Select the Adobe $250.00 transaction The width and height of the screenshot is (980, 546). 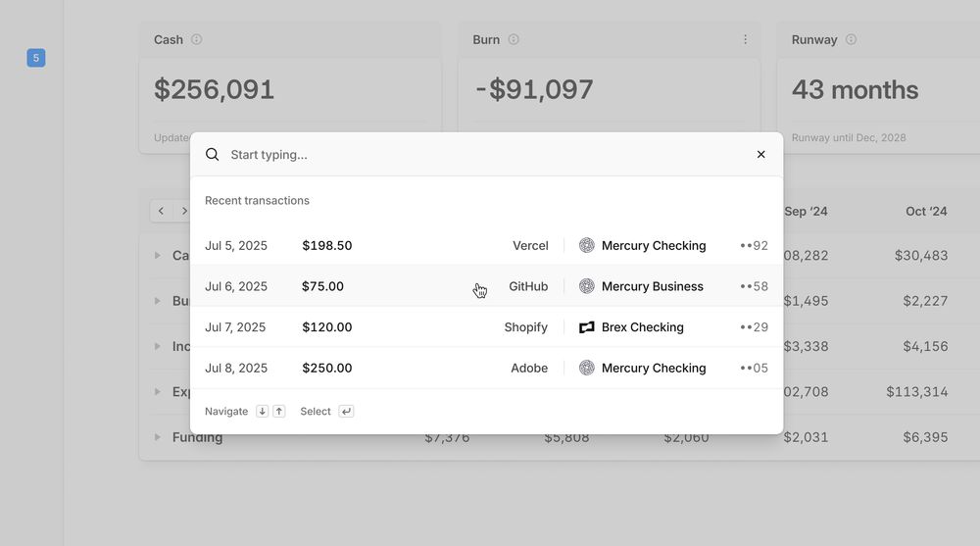click(486, 368)
